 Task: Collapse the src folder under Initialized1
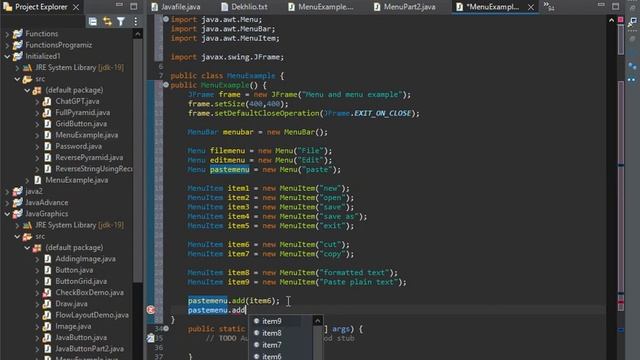[17, 79]
